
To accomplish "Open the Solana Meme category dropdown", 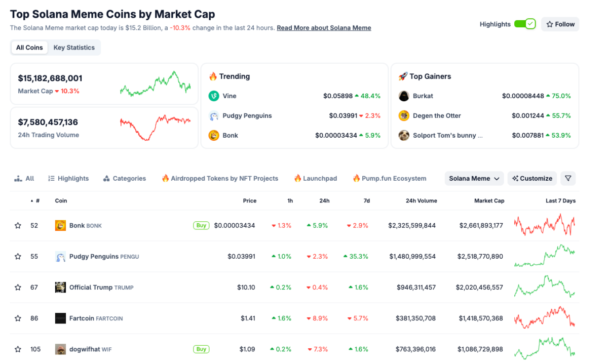I will pos(474,178).
